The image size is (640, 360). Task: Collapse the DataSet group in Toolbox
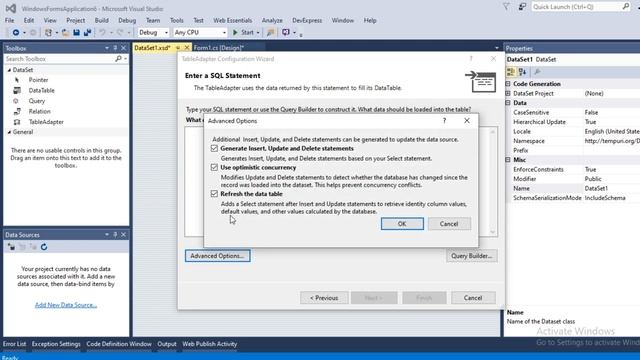9,70
